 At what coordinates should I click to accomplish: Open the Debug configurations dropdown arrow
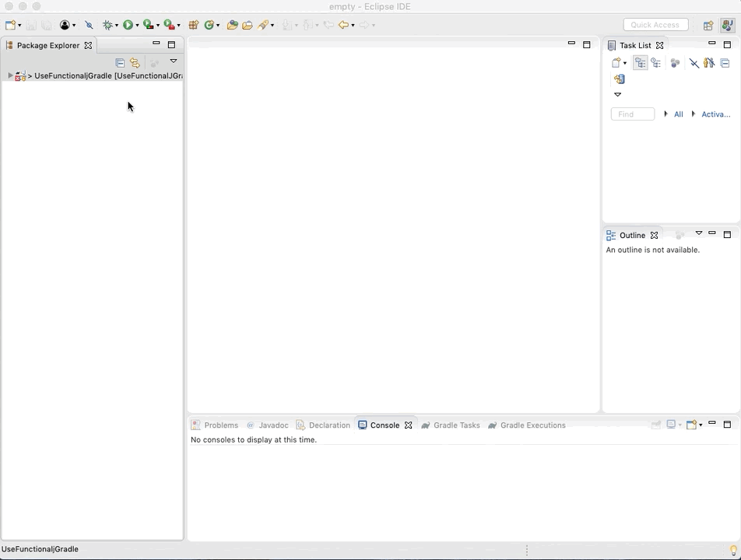pos(116,26)
